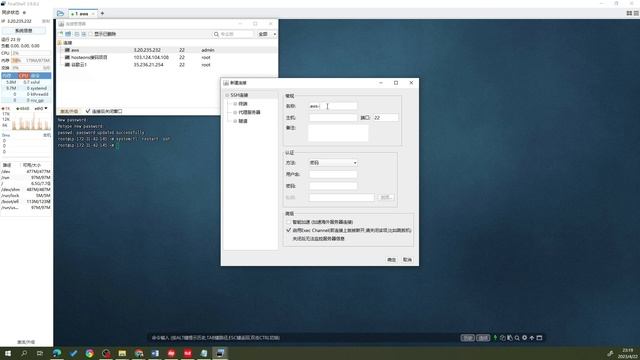640x360 pixels.
Task: Click the copy icon in command bar
Action: [502, 338]
